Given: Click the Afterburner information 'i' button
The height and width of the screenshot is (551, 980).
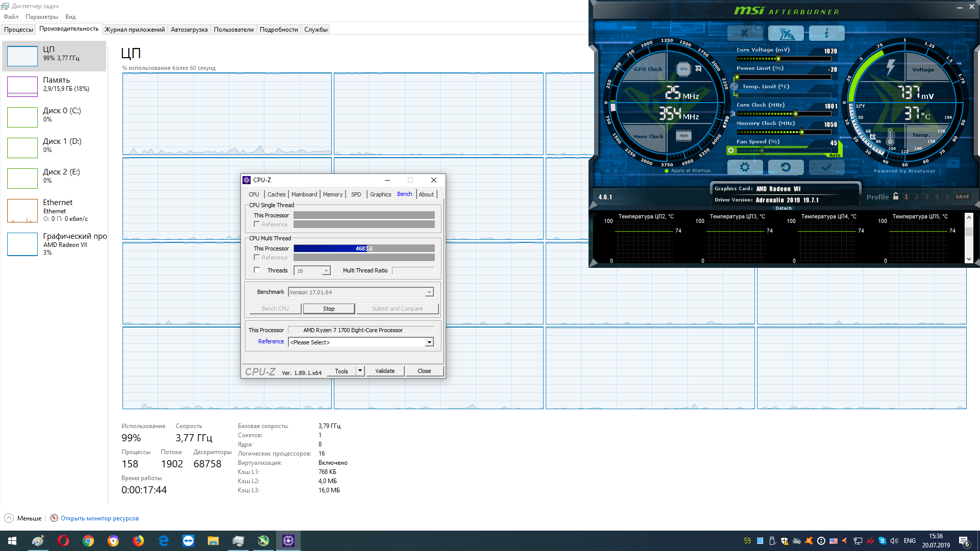Looking at the screenshot, I should pyautogui.click(x=826, y=34).
